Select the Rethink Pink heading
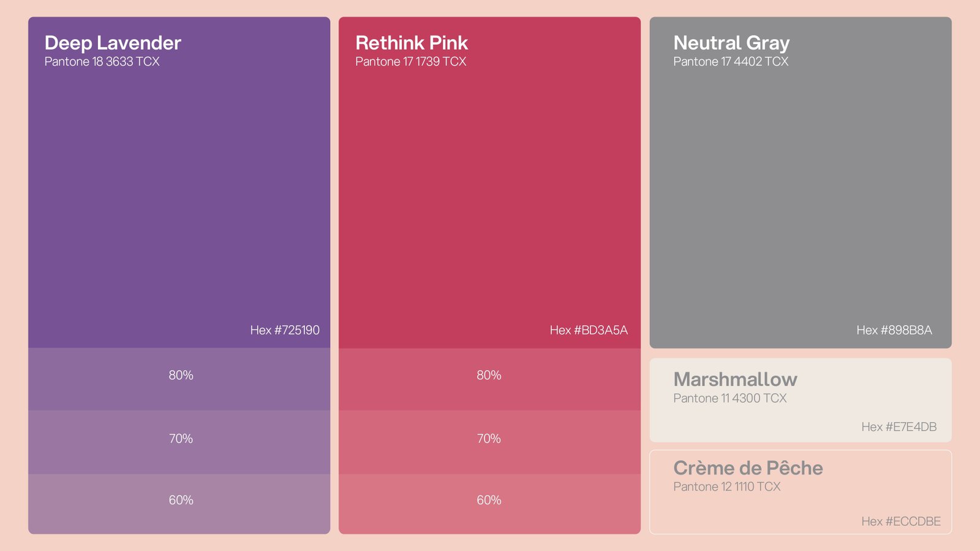This screenshot has width=980, height=551. click(412, 43)
